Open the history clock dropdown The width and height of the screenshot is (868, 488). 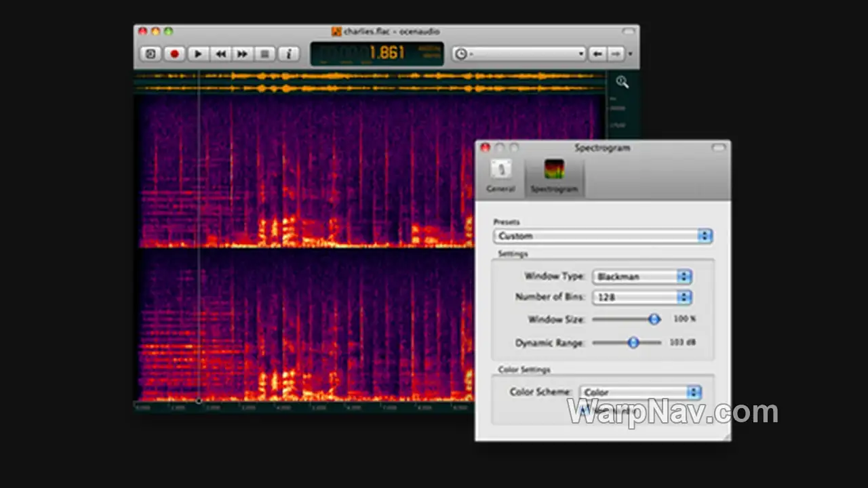[x=519, y=54]
